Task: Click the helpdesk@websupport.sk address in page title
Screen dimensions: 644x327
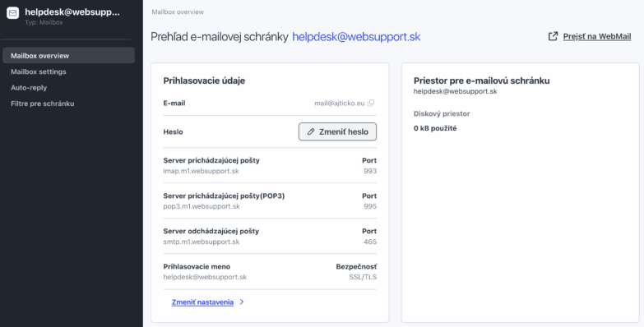Action: [356, 36]
